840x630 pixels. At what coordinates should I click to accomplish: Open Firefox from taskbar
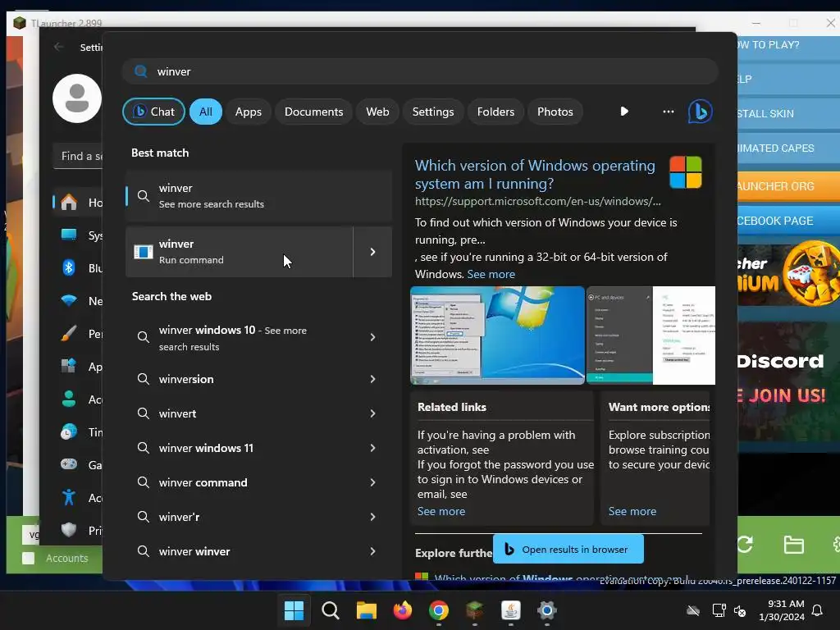(402, 610)
